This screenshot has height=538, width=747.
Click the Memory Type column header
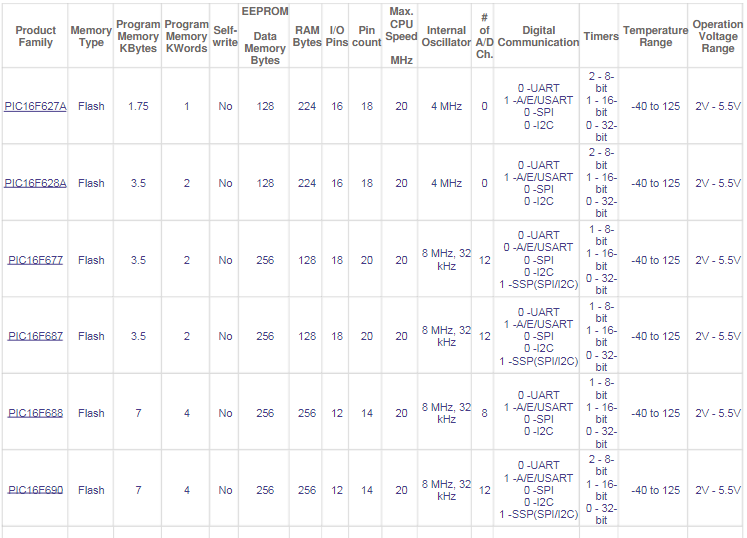91,36
